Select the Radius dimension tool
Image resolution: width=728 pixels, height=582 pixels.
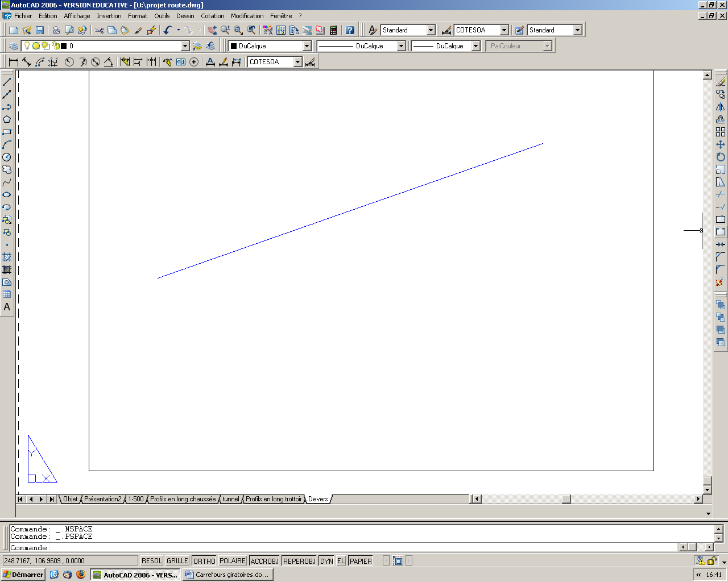click(69, 62)
